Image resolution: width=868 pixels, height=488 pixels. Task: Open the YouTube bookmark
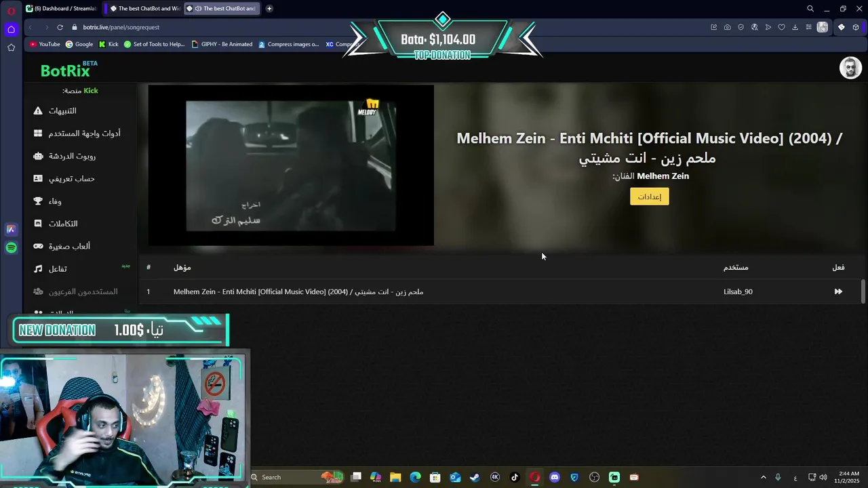point(45,44)
